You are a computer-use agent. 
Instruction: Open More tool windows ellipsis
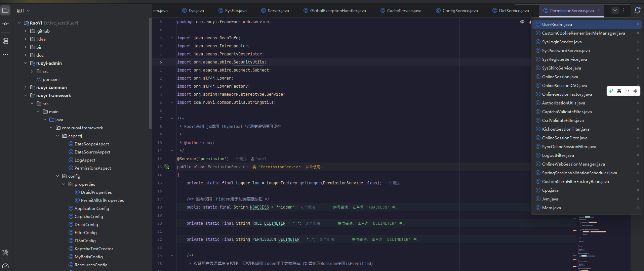point(5,54)
